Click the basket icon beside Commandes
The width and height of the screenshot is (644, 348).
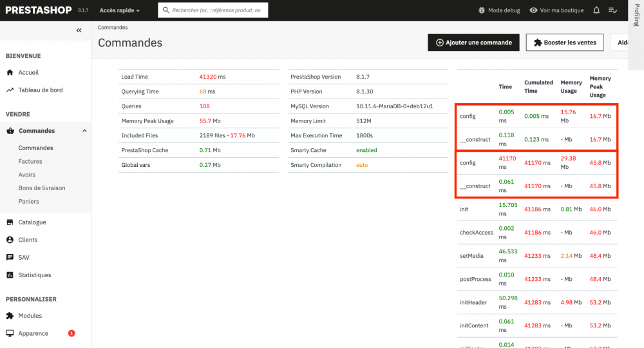coord(10,131)
